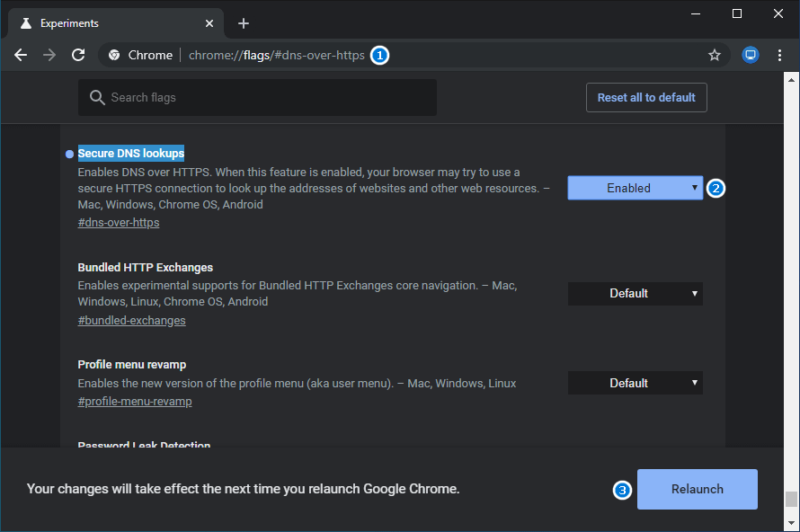Click the vertical scrollbar thumb
Viewport: 800px width, 532px height.
click(791, 500)
